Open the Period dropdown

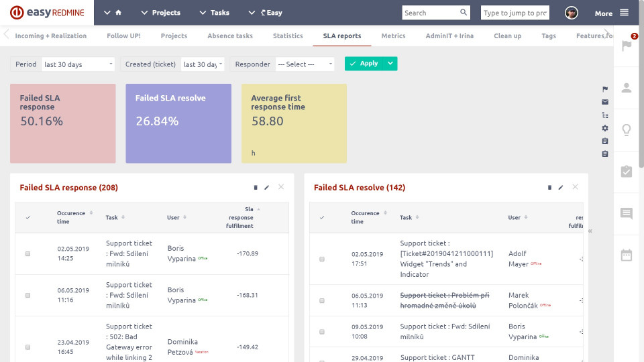(x=78, y=64)
